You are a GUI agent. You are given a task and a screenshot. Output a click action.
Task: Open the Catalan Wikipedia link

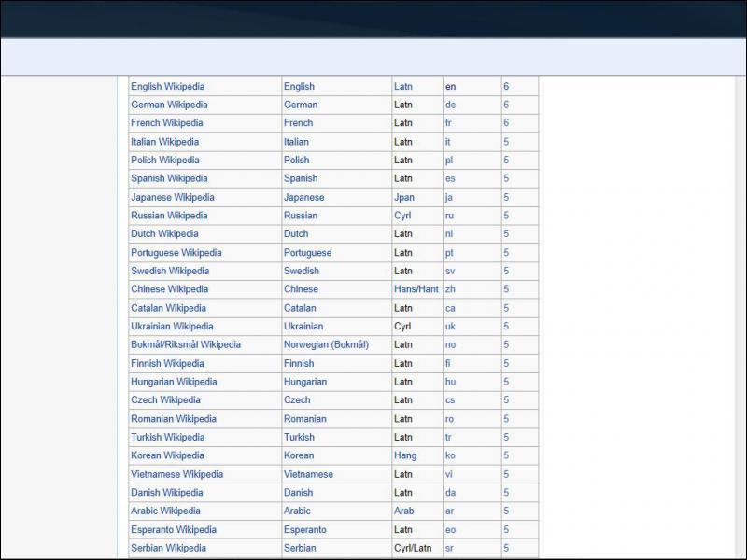click(169, 308)
